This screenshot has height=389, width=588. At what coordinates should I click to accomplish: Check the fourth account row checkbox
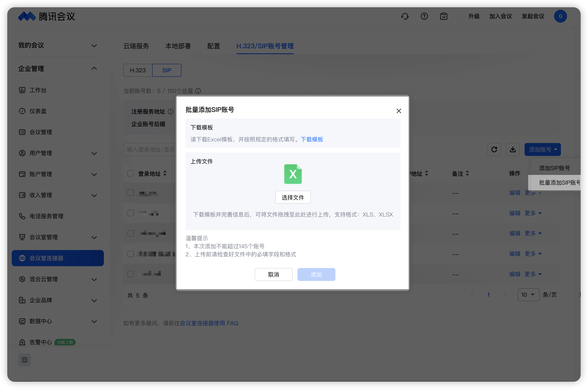[x=131, y=254]
